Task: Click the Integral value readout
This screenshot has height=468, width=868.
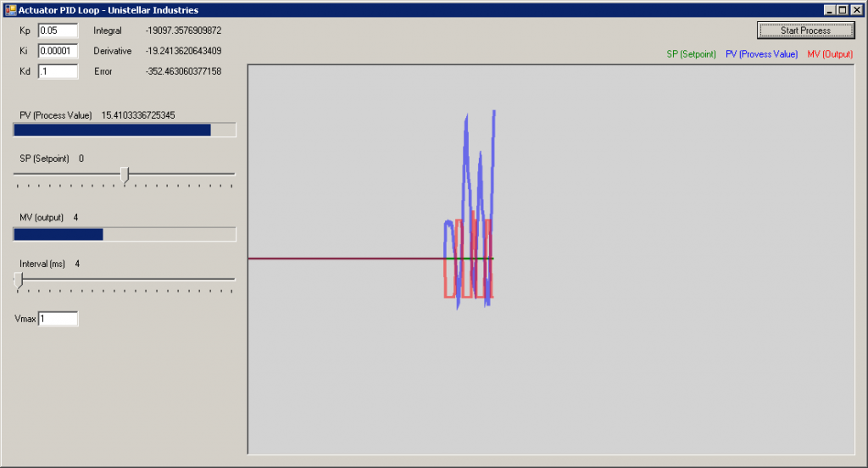Action: 183,31
